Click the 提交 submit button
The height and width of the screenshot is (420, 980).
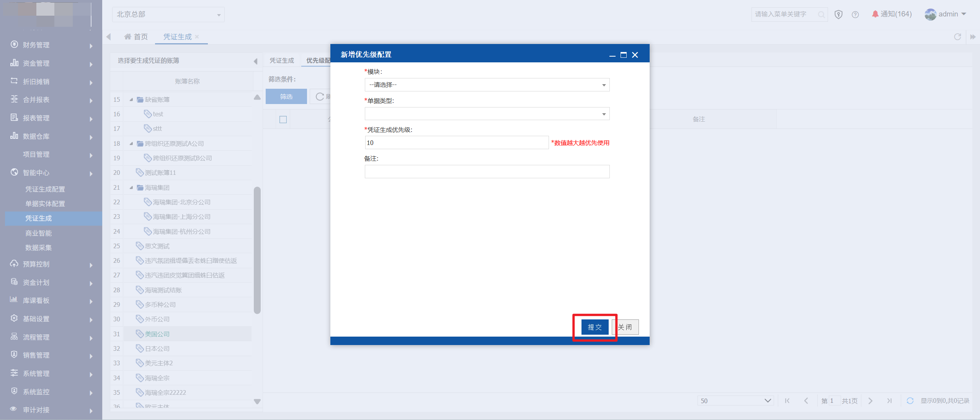(x=595, y=327)
